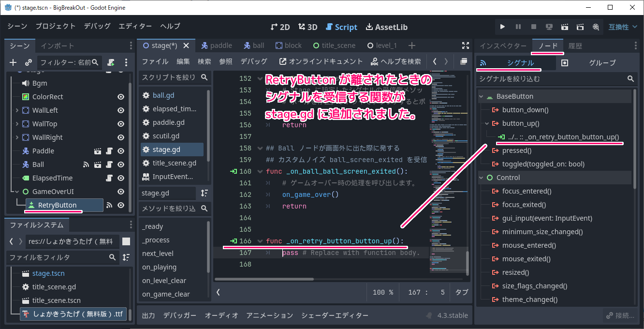Viewport: 644px width, 329px height.
Task: Toggle visibility of WallRight node
Action: (121, 137)
